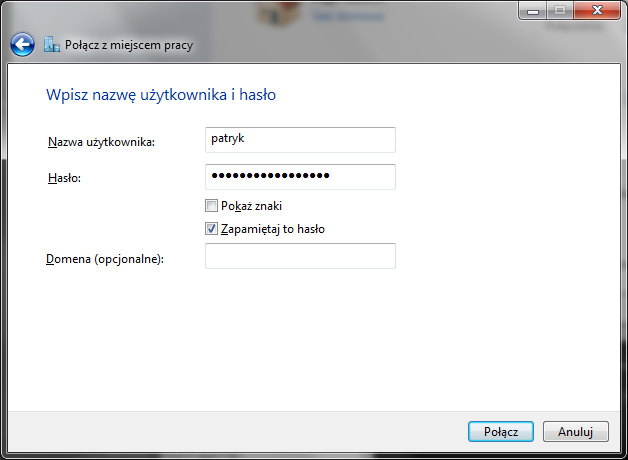Click the maximize button in the title bar
Screen dimensions: 628x460
(x=559, y=10)
